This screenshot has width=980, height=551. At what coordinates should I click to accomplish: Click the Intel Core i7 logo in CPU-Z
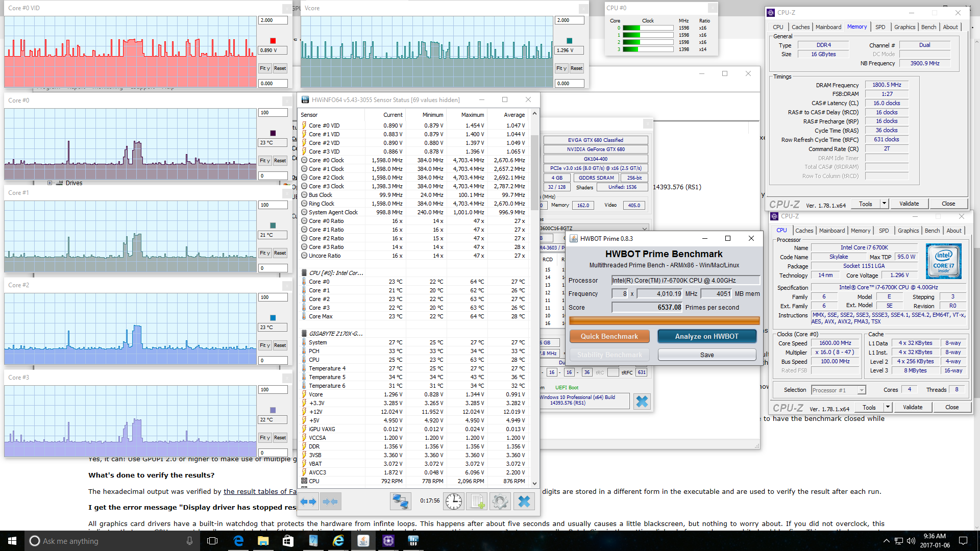coord(944,261)
